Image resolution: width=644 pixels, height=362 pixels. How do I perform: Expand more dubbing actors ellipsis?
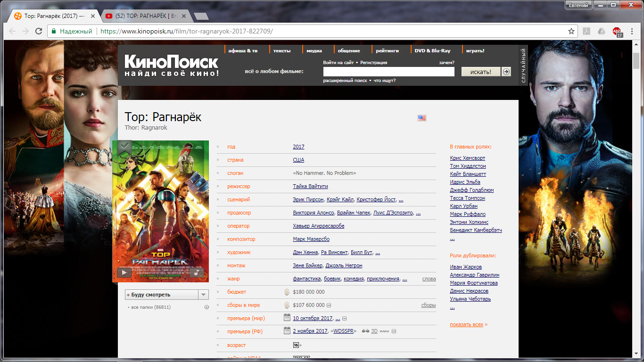pos(452,307)
